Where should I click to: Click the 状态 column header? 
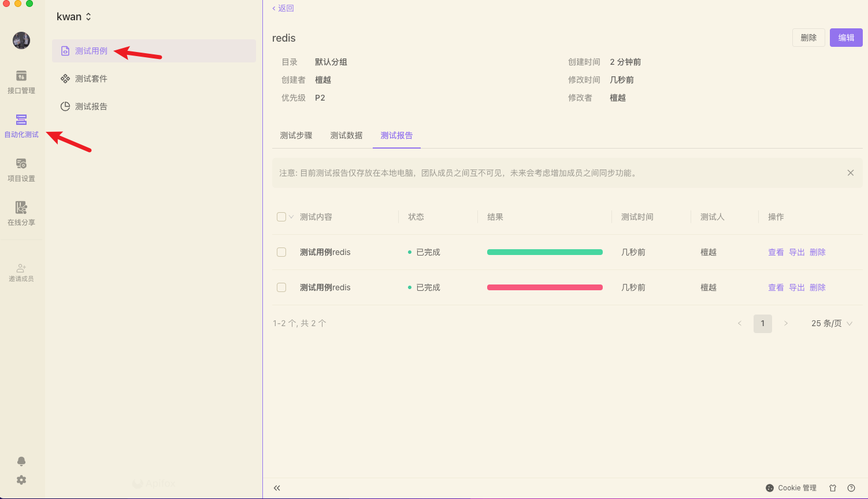pos(416,217)
